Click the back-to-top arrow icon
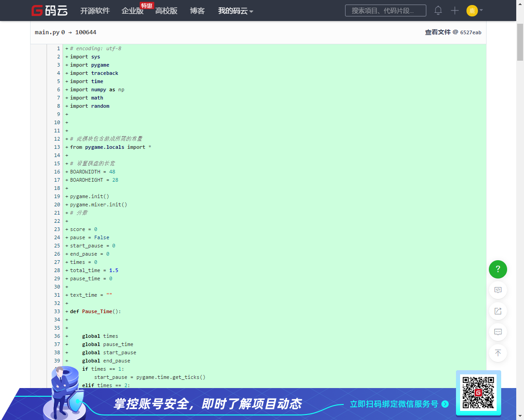Image resolution: width=524 pixels, height=420 pixels. point(498,353)
